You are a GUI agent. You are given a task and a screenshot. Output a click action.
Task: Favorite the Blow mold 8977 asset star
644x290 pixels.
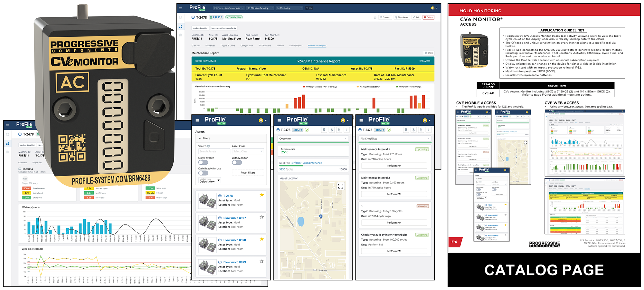click(x=262, y=217)
